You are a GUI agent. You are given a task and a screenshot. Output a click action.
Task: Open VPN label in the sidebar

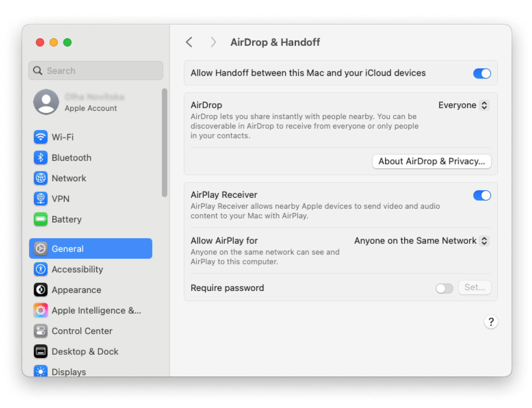[61, 199]
